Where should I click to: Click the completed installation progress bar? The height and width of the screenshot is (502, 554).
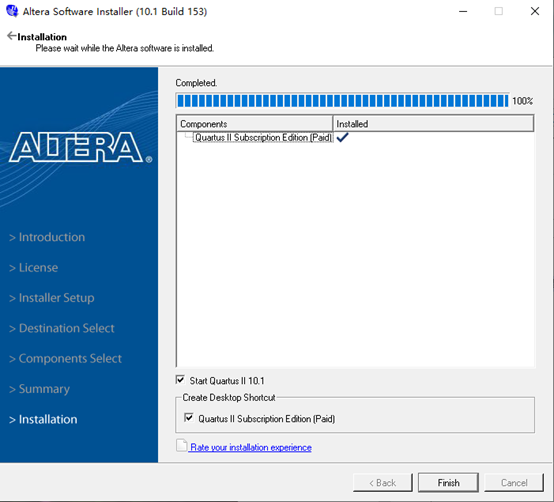342,101
